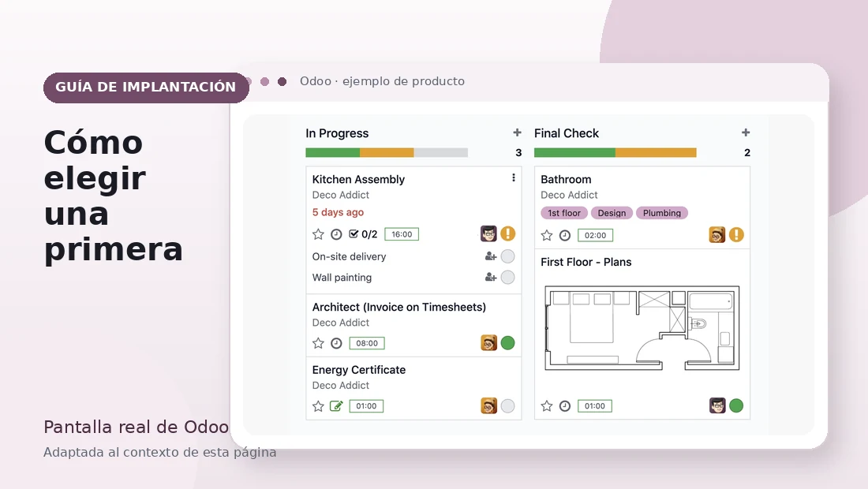
Task: Click the 01:00 hours badge on First Floor - Plans
Action: coord(594,406)
